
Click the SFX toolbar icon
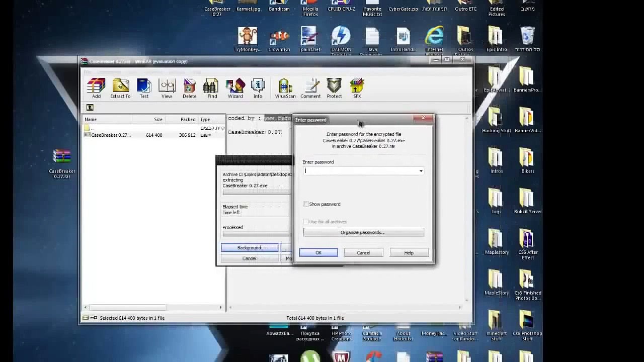[357, 88]
